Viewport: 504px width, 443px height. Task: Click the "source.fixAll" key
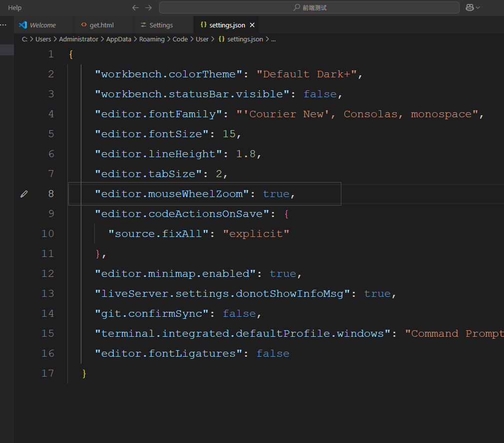(x=159, y=233)
